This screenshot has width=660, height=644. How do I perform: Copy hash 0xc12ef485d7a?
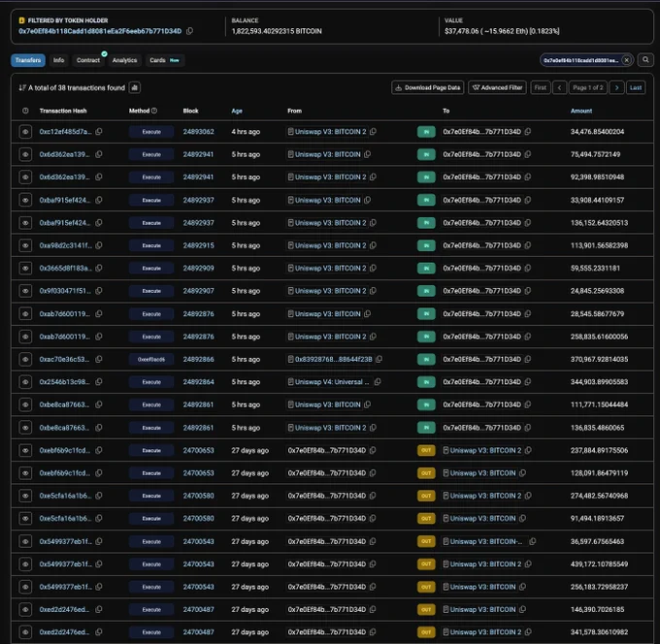point(99,132)
